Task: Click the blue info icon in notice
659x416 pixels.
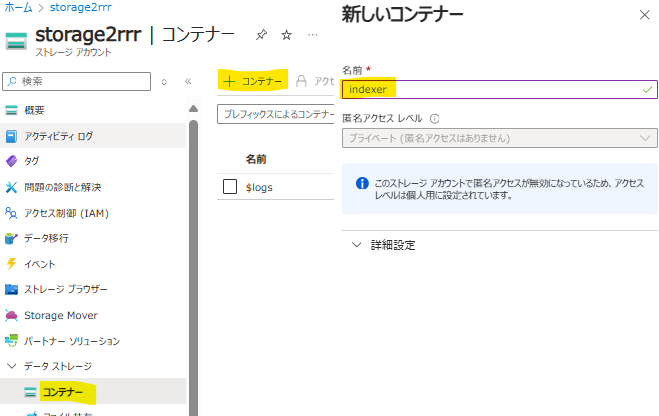Action: tap(362, 183)
